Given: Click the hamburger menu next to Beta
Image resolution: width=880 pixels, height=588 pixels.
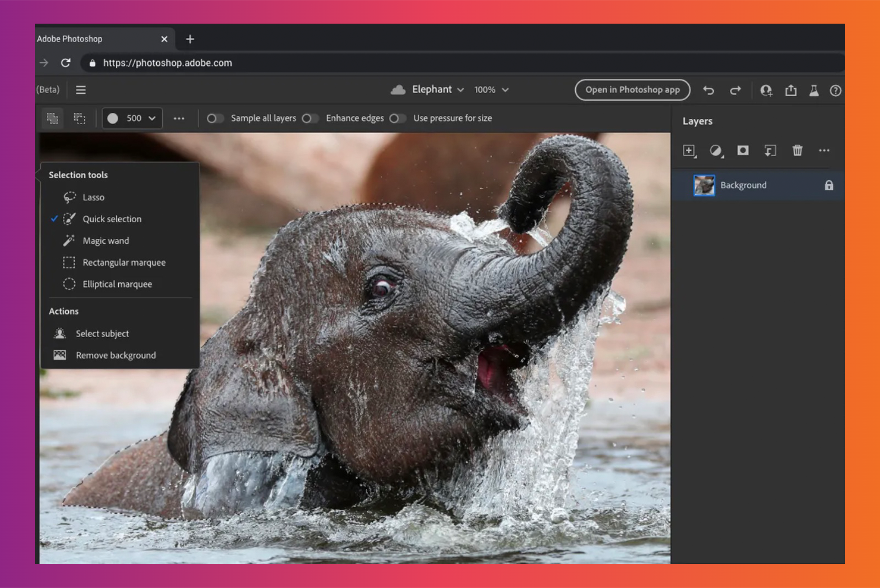Looking at the screenshot, I should (x=80, y=90).
